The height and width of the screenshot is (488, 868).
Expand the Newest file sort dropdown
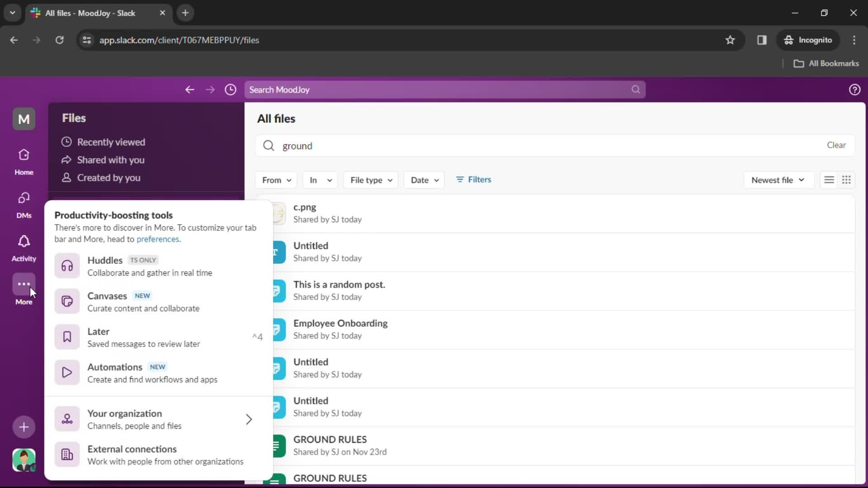pyautogui.click(x=776, y=180)
